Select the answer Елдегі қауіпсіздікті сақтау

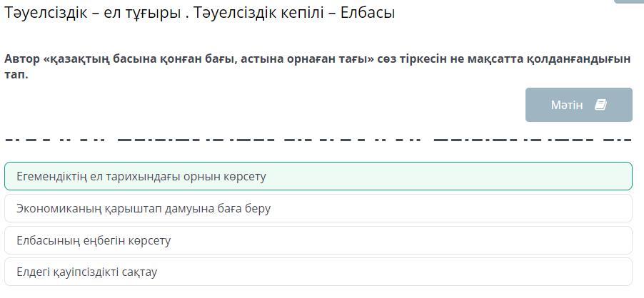click(318, 272)
